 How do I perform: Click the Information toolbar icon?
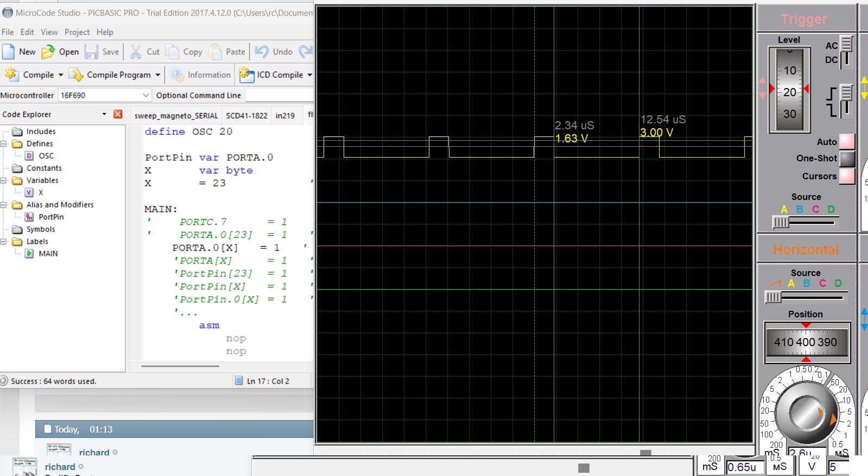[x=176, y=74]
